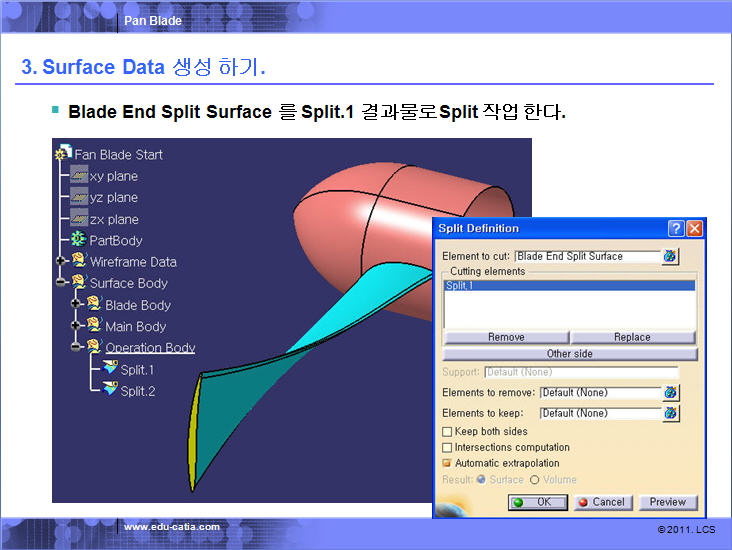Click the PartBody gear icon

tap(78, 241)
